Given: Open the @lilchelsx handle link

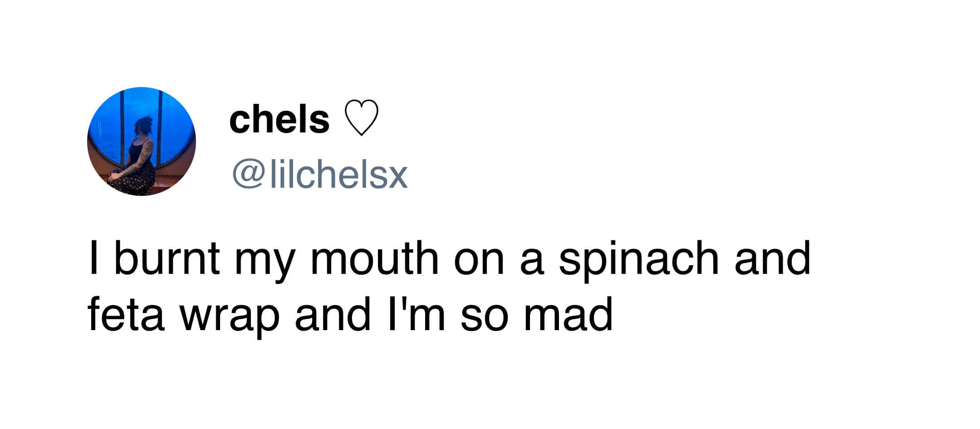Looking at the screenshot, I should pos(320,175).
